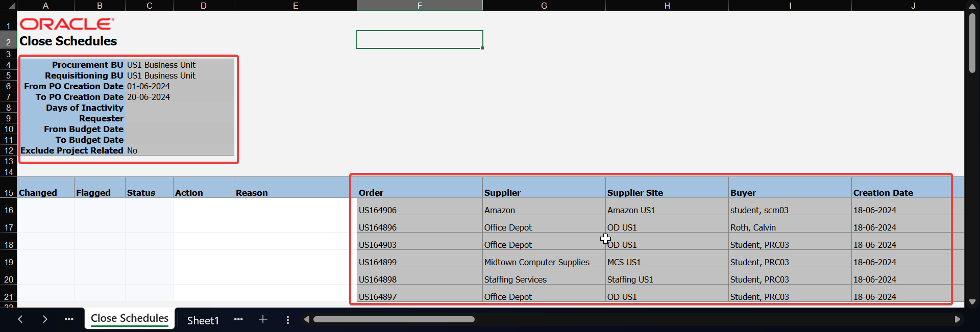Screen dimensions: 980x332
Task: Switch to Sheet1 tab
Action: point(203,320)
